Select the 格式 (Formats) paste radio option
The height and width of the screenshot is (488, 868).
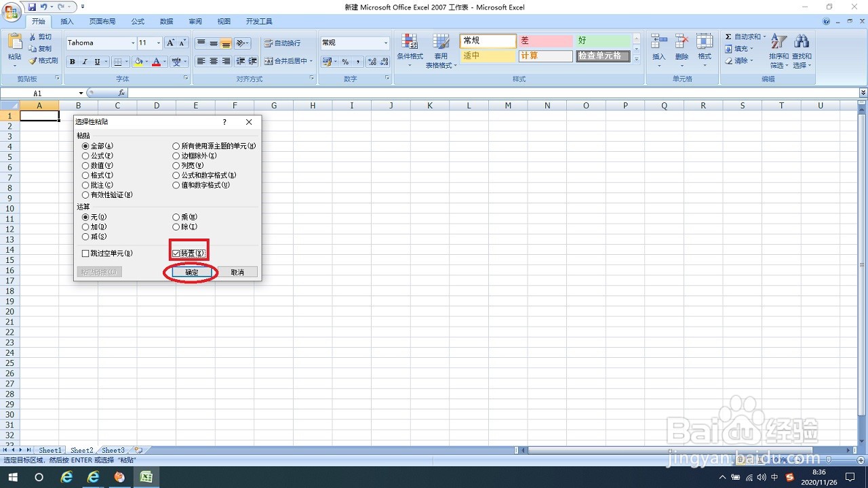coord(85,175)
